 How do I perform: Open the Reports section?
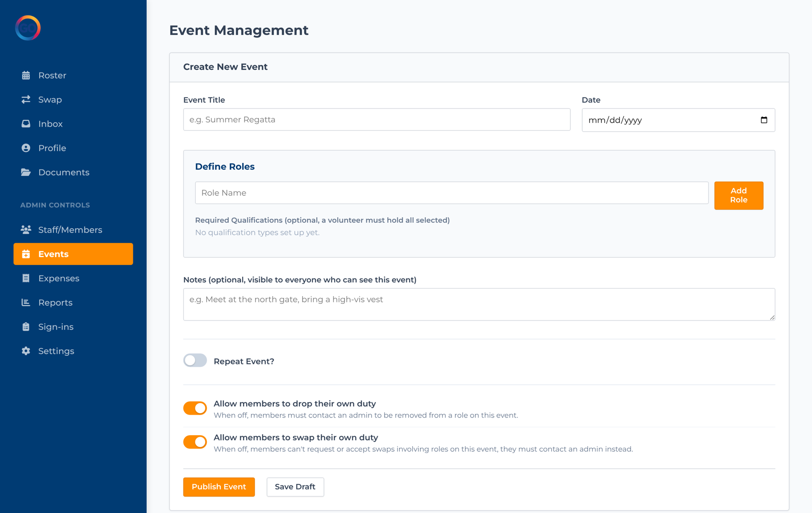pos(73,302)
